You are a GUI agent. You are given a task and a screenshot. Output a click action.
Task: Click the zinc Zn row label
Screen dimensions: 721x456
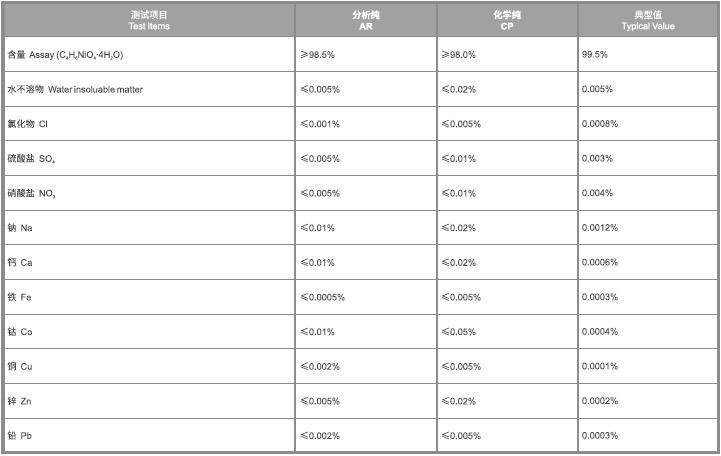pos(20,401)
